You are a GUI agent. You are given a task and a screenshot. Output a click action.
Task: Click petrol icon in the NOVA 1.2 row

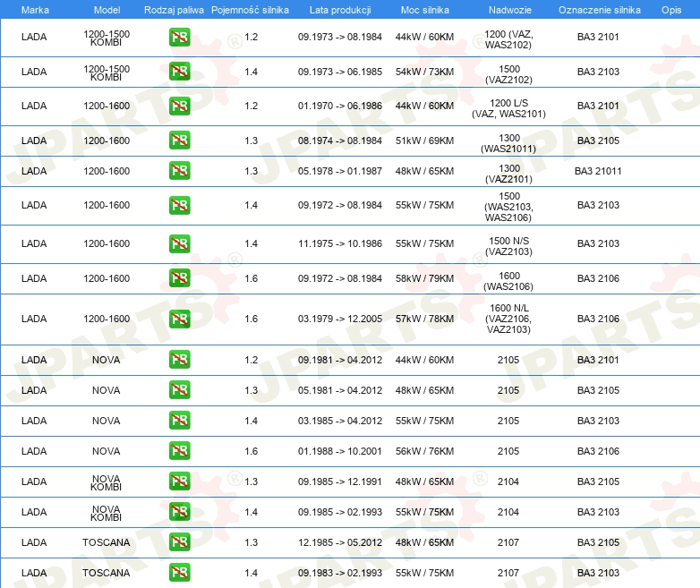(179, 360)
